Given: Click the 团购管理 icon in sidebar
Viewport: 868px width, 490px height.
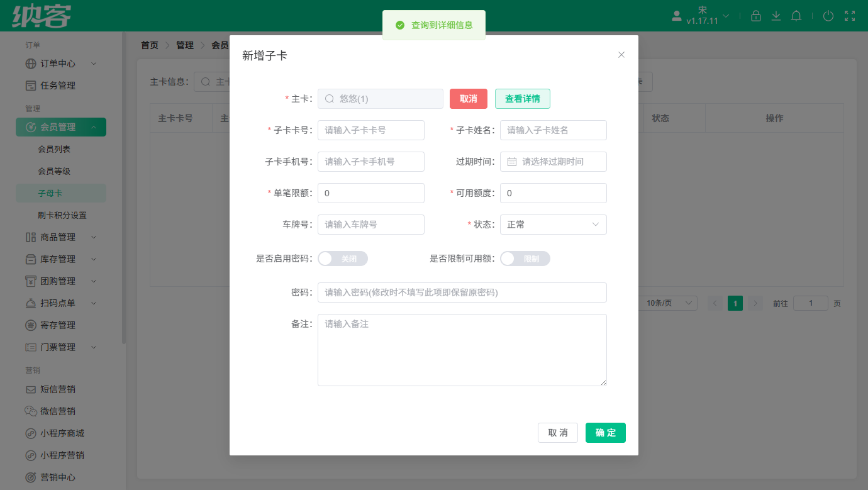Looking at the screenshot, I should point(31,281).
